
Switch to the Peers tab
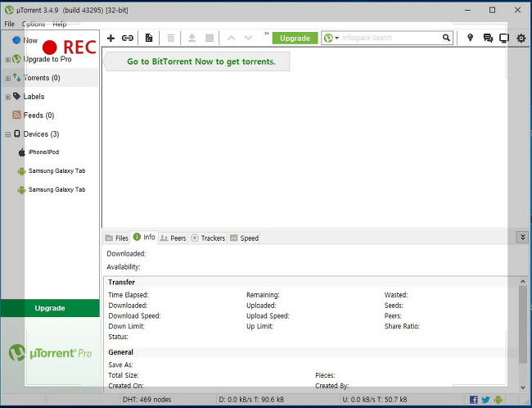tap(173, 238)
